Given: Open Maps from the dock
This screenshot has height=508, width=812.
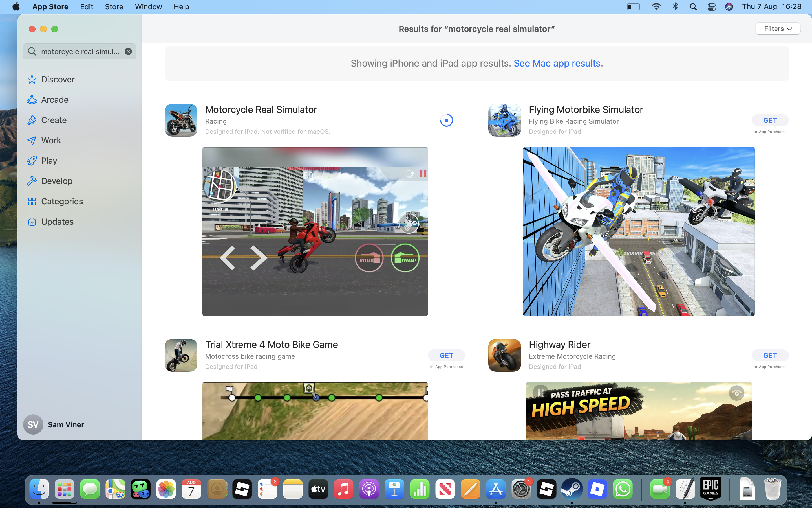Looking at the screenshot, I should pos(115,489).
